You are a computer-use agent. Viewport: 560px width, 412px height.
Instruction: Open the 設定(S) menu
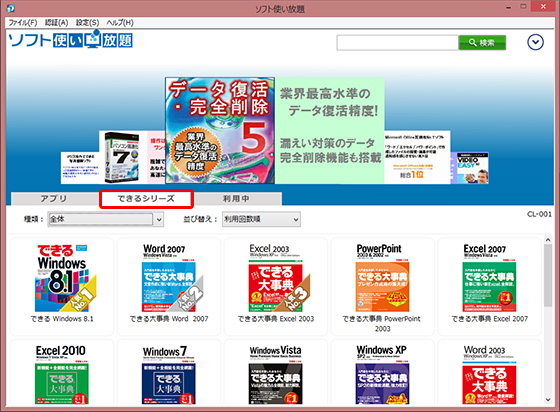tap(88, 22)
